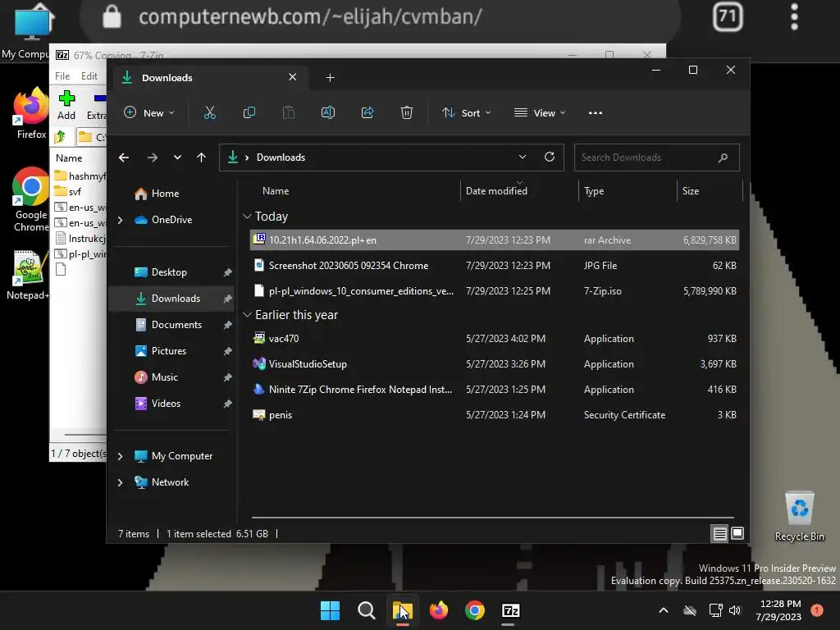This screenshot has height=630, width=840.
Task: Refresh the Downloads folder view
Action: coord(549,157)
